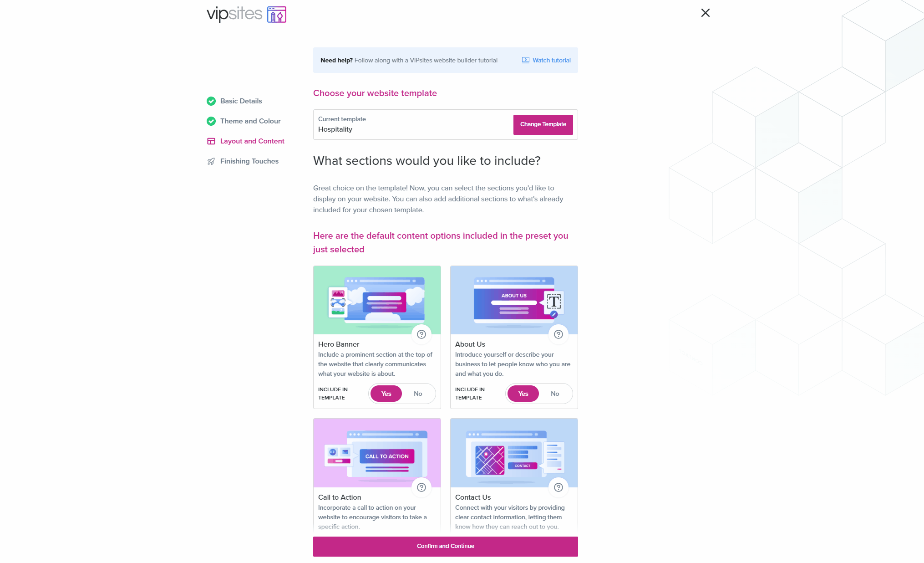Image resolution: width=924 pixels, height=563 pixels.
Task: Select the Finishing Touches step
Action: pos(249,161)
